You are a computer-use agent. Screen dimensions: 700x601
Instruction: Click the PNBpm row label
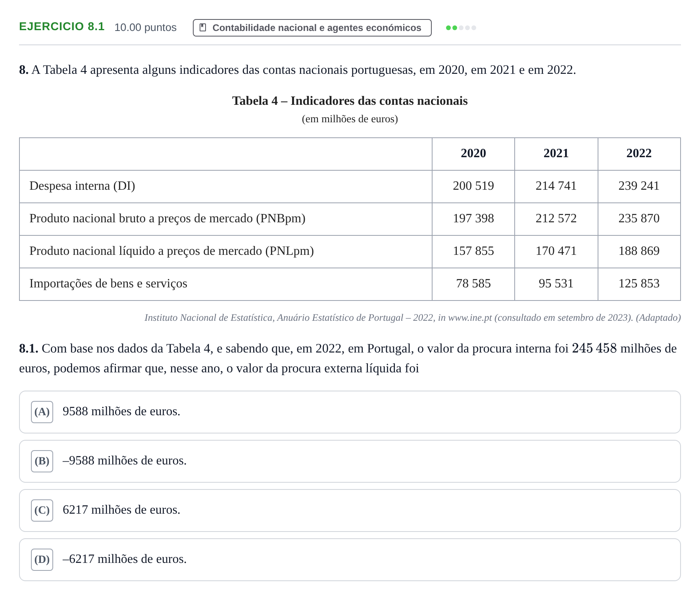tap(167, 218)
